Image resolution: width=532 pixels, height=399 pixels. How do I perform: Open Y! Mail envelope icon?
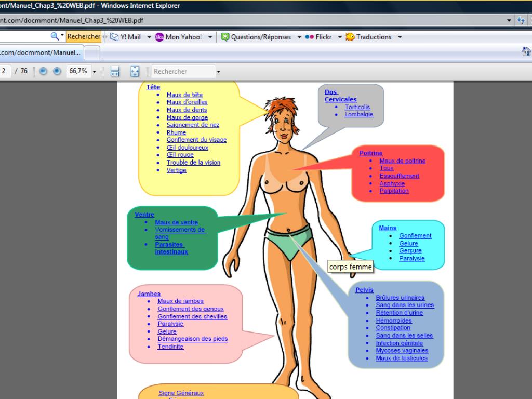[x=114, y=37]
